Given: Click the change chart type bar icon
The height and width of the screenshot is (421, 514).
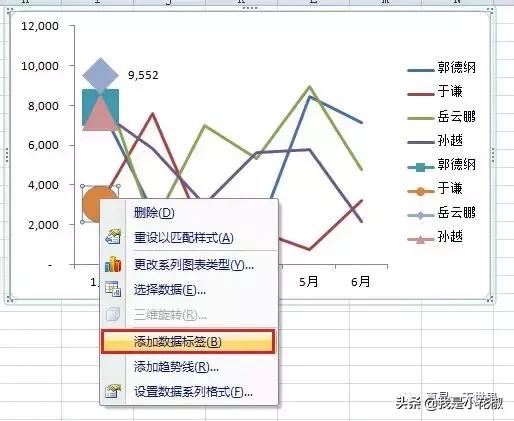Looking at the screenshot, I should 113,264.
